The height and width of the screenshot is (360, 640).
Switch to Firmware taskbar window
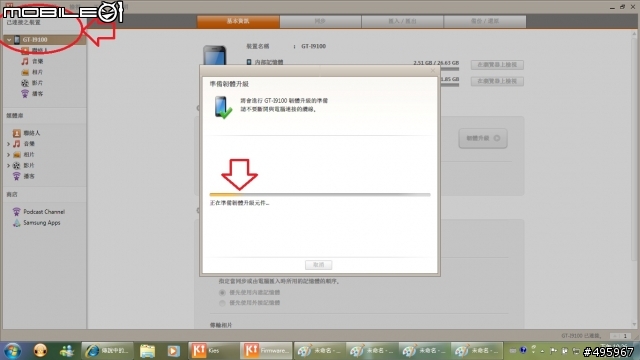(266, 351)
